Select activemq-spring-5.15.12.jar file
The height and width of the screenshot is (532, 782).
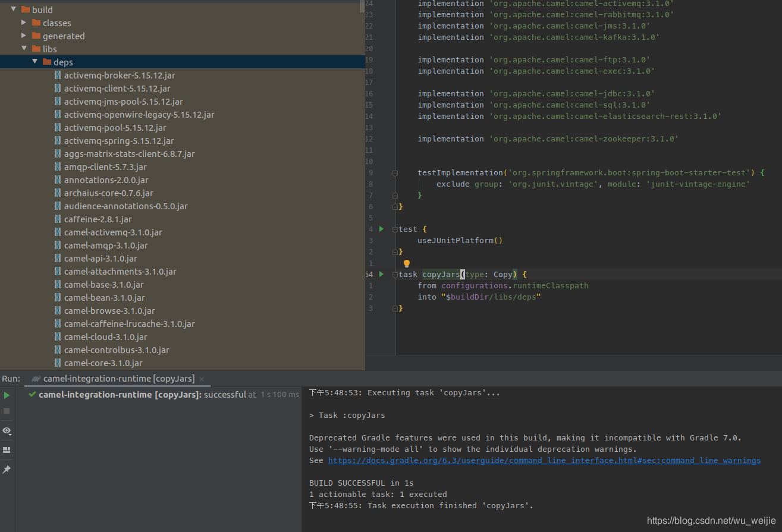point(119,141)
